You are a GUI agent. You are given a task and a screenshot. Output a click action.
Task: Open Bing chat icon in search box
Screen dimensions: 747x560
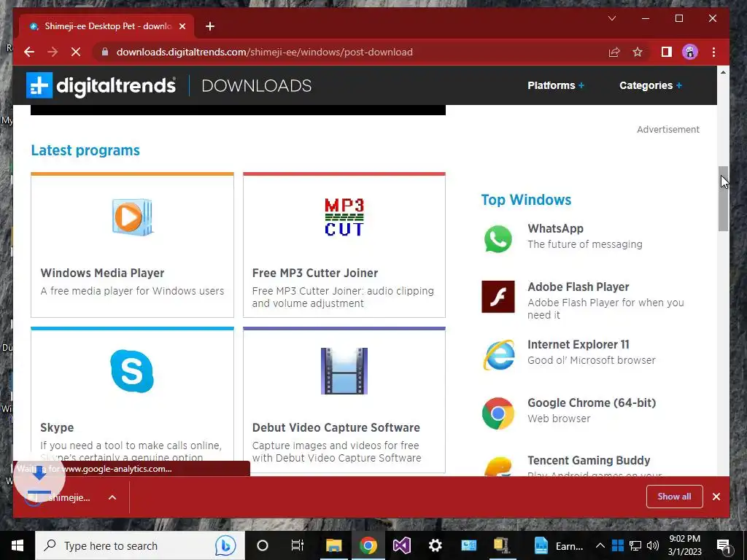(225, 545)
